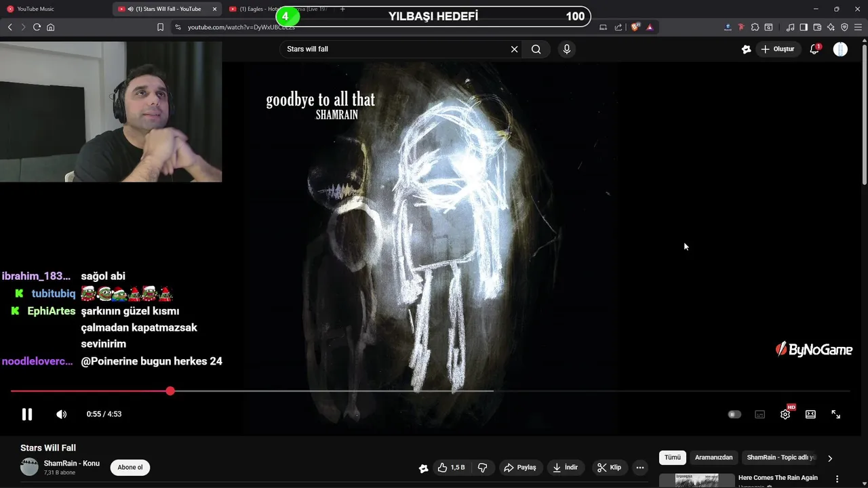
Task: Open the extensions puzzle icon
Action: coord(755,27)
